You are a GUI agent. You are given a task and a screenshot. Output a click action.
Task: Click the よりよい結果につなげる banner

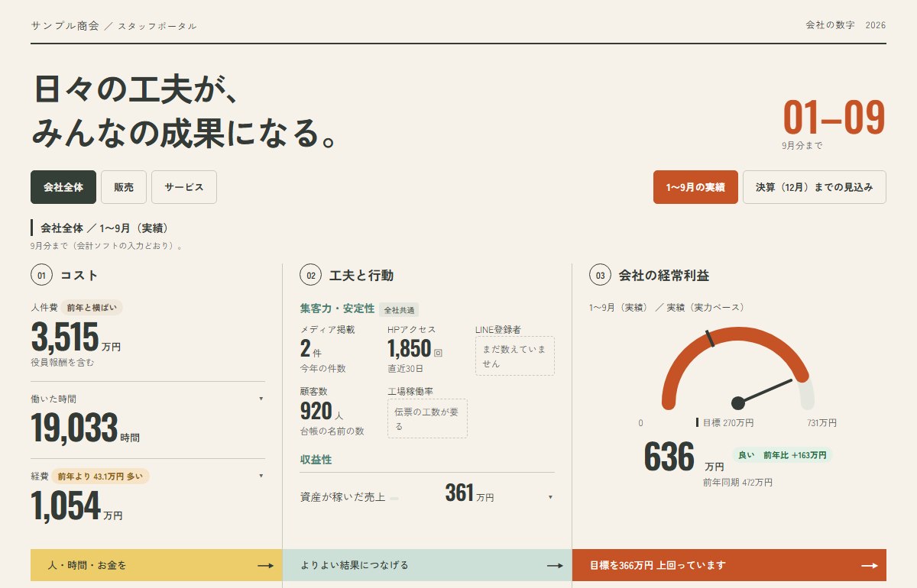tap(427, 565)
